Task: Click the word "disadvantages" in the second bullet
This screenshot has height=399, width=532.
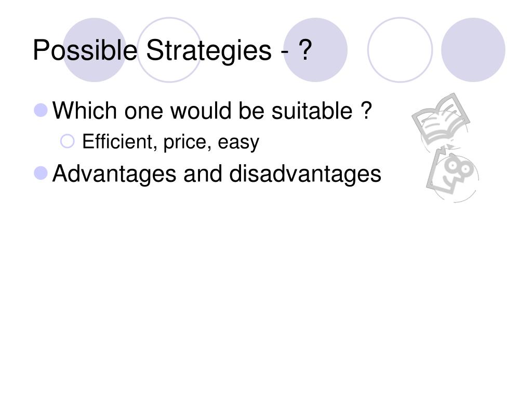Action: 305,174
